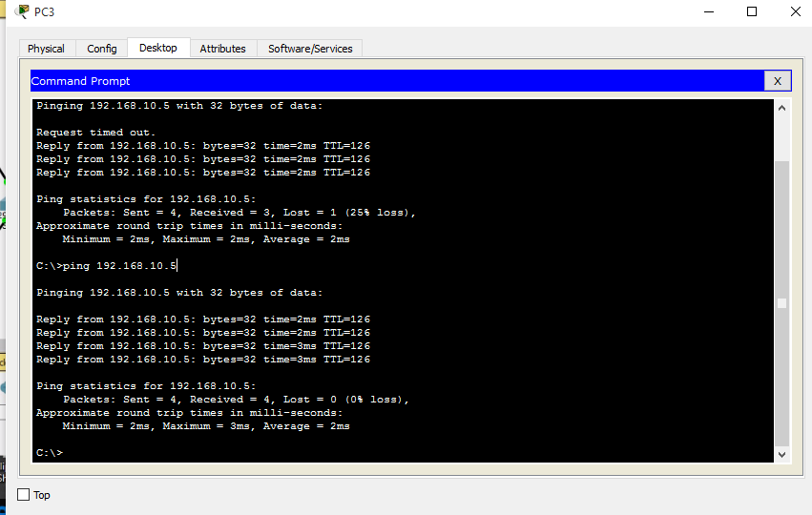Viewport: 812px width, 515px height.
Task: Close the Command Prompt with X button
Action: (x=778, y=81)
